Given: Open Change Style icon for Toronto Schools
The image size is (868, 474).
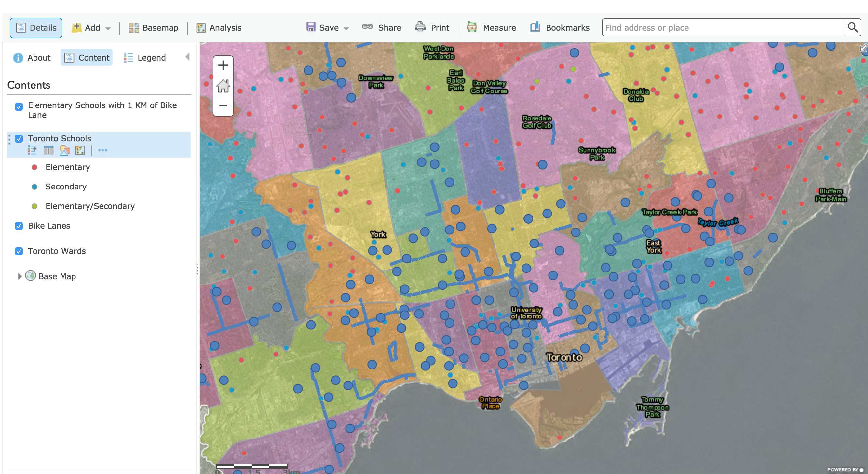Looking at the screenshot, I should pos(64,150).
